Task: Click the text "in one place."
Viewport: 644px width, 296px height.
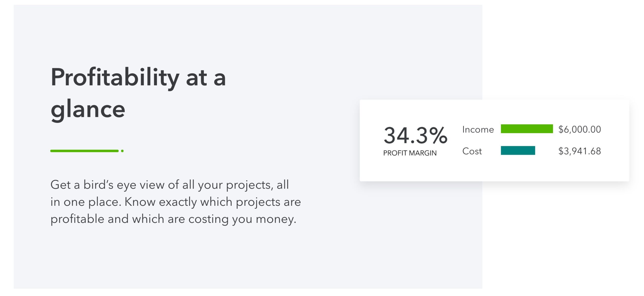Action: click(86, 202)
